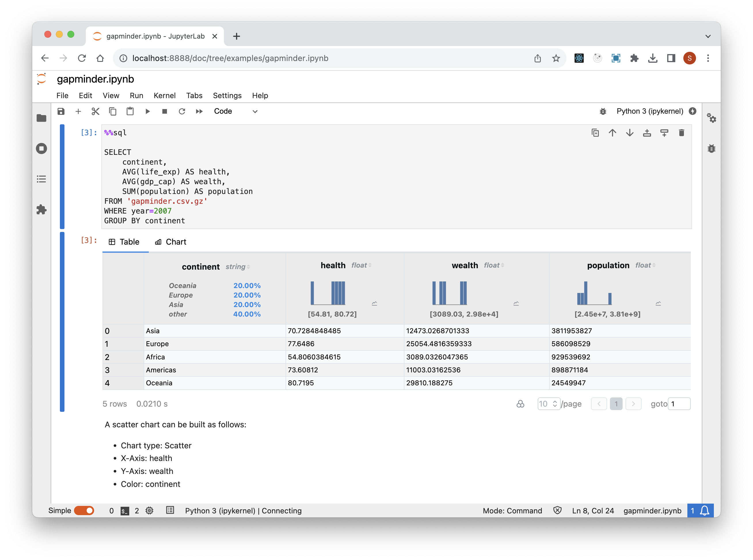Save the notebook with the save icon

pyautogui.click(x=61, y=112)
